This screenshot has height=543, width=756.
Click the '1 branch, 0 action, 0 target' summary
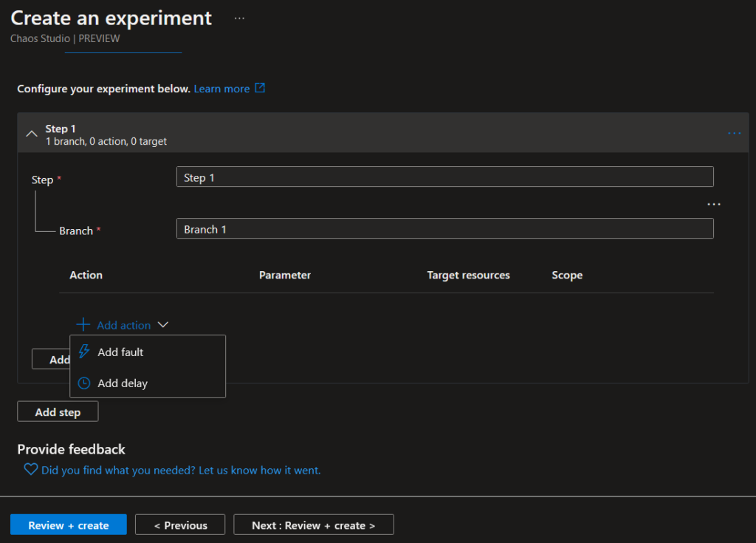[106, 141]
